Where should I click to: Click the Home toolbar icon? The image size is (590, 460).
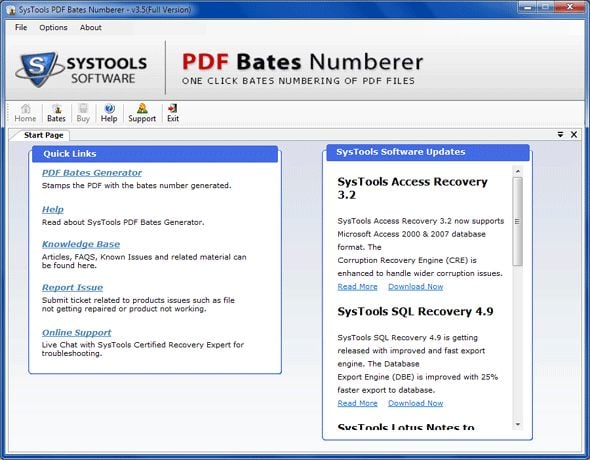(x=25, y=113)
